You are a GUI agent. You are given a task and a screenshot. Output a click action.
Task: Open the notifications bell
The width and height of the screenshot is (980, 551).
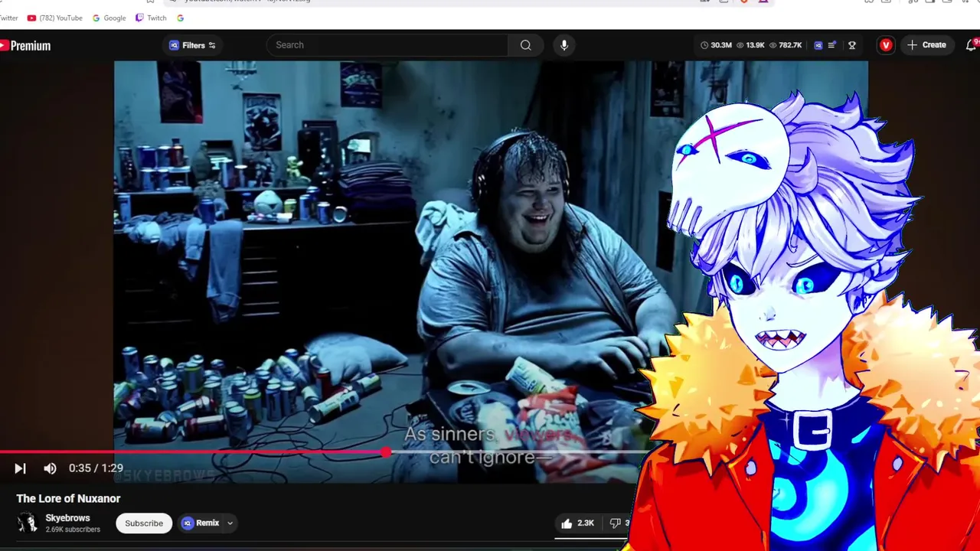click(972, 45)
